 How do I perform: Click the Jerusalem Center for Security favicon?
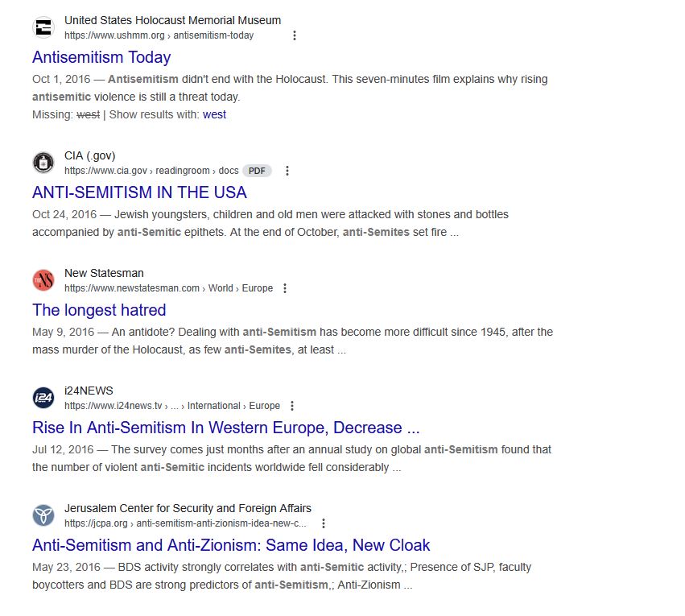coord(43,515)
